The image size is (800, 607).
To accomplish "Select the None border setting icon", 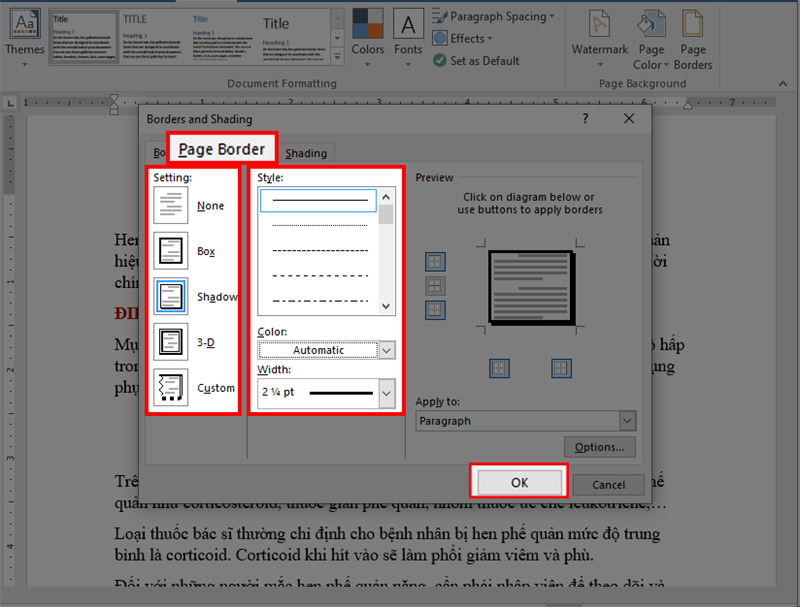I will [172, 205].
